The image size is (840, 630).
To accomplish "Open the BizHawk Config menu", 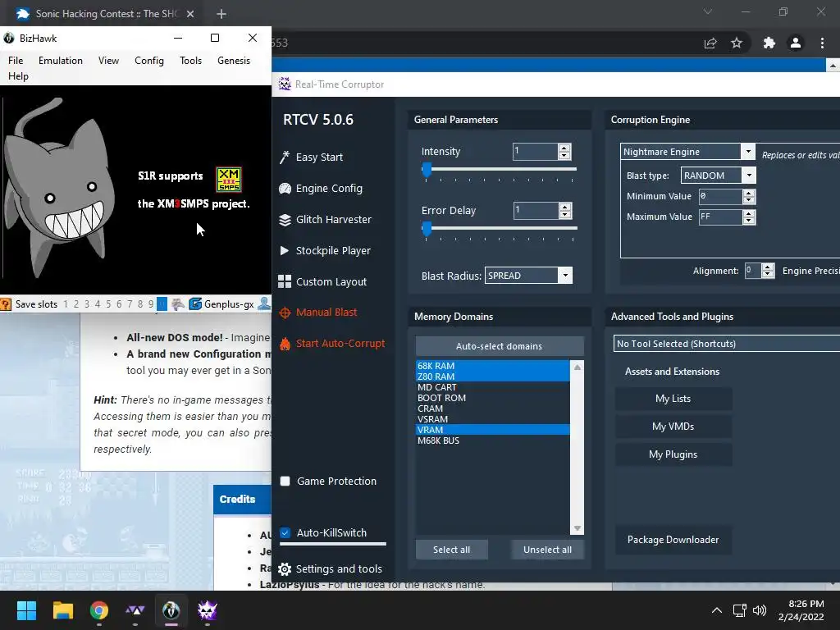I will pyautogui.click(x=149, y=61).
